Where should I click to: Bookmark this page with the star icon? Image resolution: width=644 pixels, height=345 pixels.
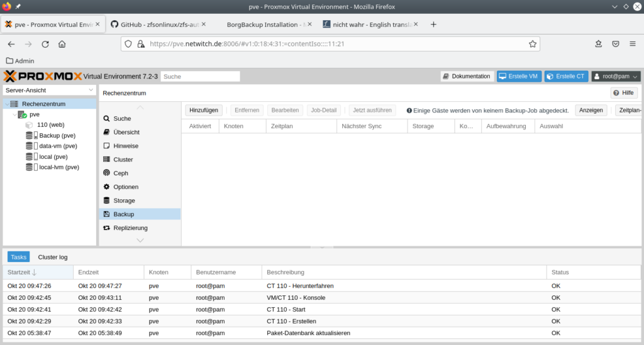tap(533, 44)
